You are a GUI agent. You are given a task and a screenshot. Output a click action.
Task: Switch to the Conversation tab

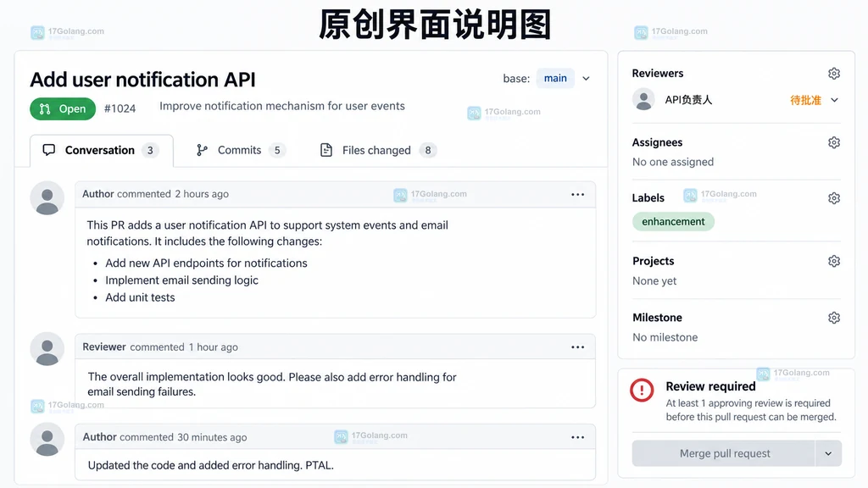click(x=102, y=151)
